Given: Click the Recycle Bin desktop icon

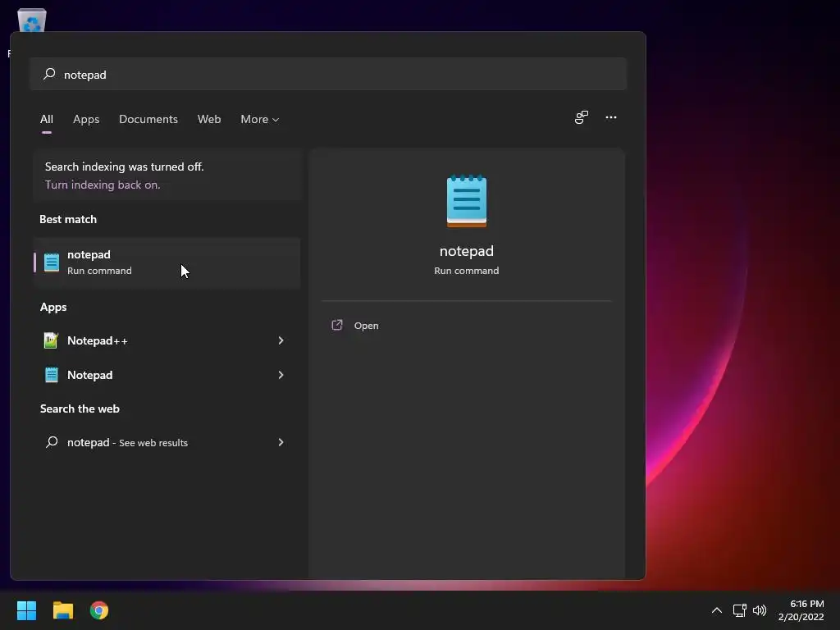Looking at the screenshot, I should tap(32, 21).
